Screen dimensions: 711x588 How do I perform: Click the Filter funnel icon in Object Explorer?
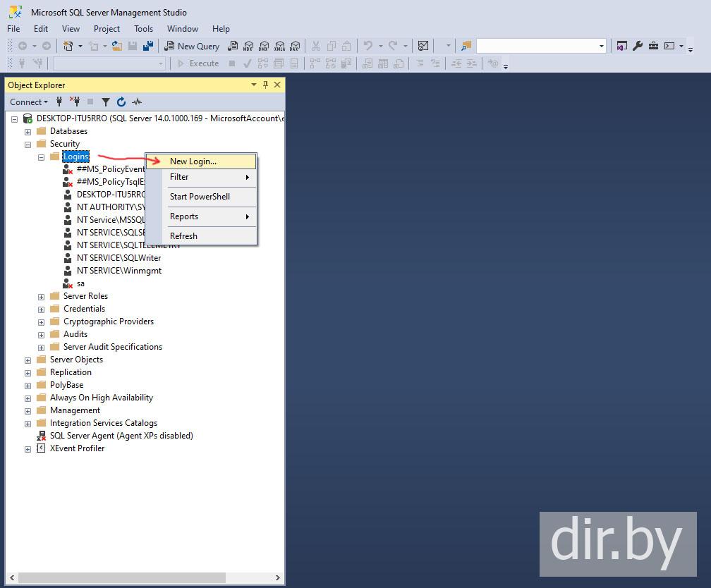[106, 102]
